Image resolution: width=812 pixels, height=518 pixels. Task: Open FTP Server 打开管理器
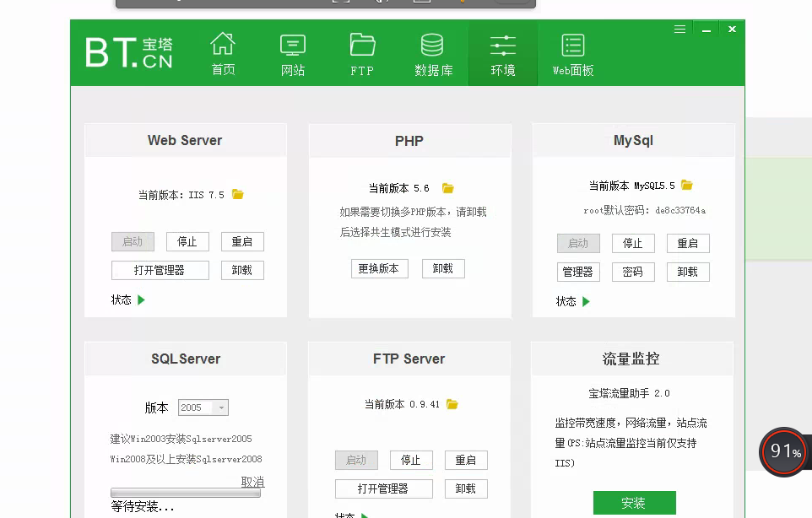384,488
